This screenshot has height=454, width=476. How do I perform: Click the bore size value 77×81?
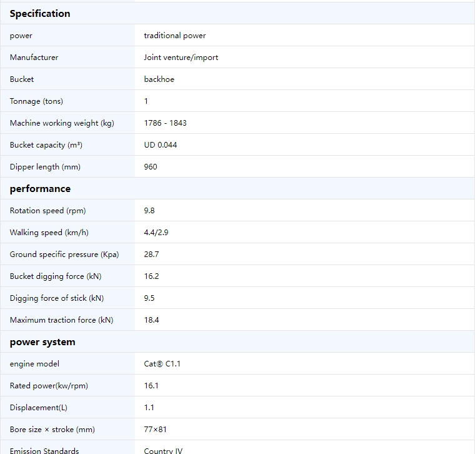(x=155, y=429)
